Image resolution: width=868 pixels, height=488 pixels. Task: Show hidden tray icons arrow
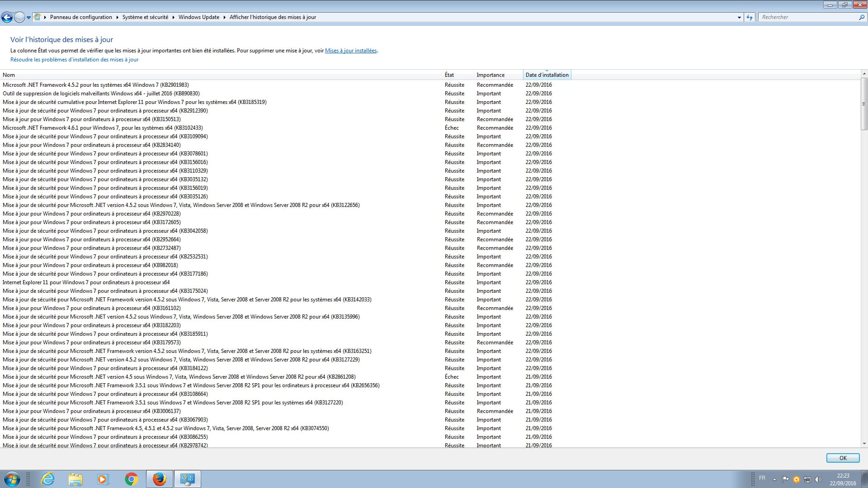pyautogui.click(x=774, y=479)
